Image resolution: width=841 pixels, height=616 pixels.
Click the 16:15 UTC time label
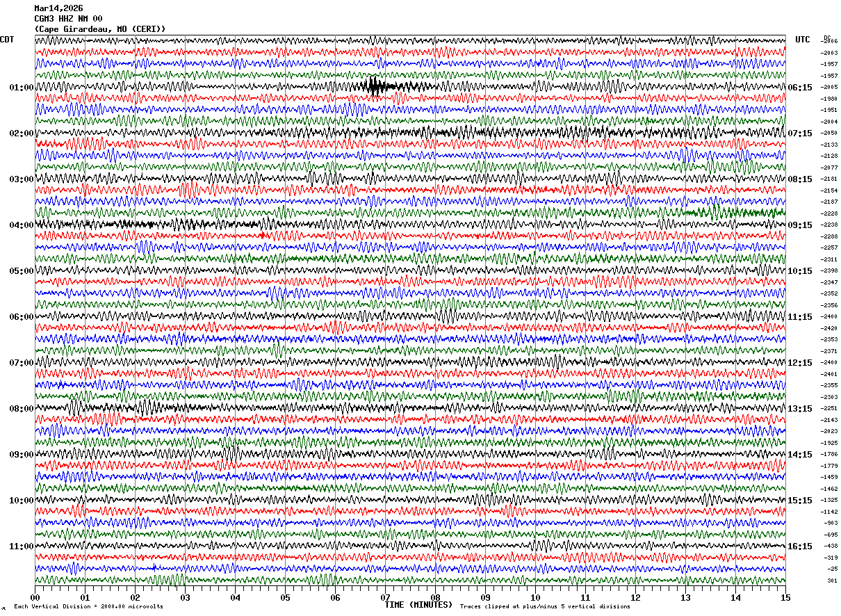[x=800, y=546]
